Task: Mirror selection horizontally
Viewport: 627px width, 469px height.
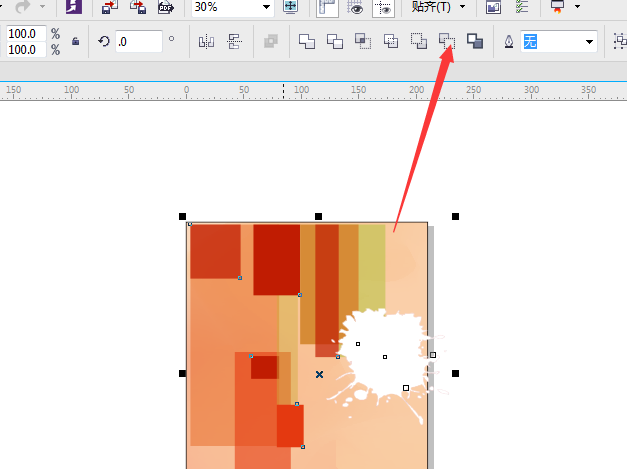Action: 206,41
